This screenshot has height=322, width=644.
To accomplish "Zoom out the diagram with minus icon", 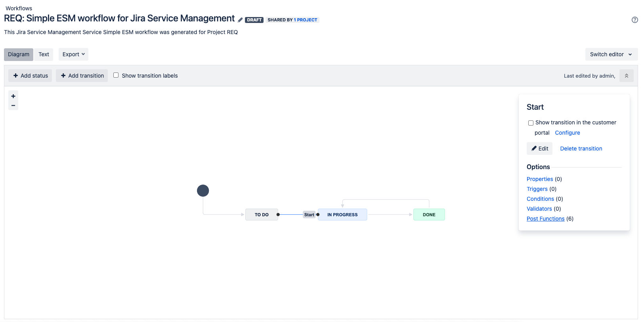I will [13, 106].
